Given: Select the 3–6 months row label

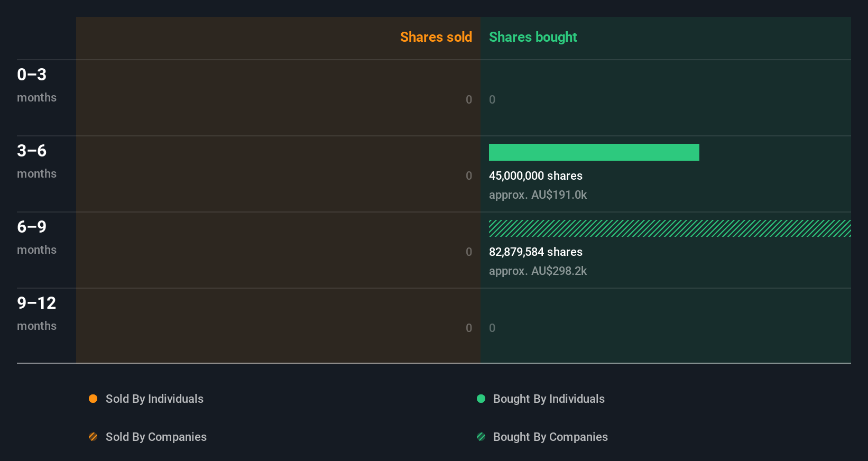Looking at the screenshot, I should tap(36, 161).
